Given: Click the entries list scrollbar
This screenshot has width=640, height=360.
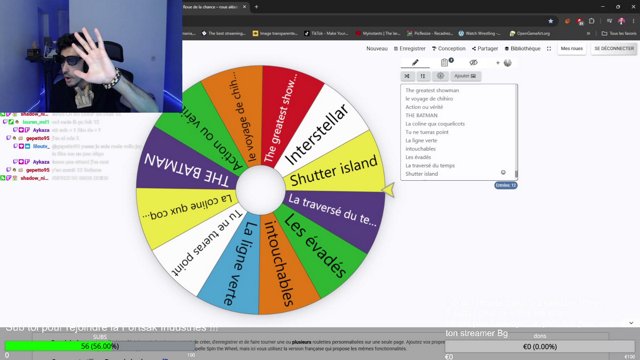Looking at the screenshot, I should click(x=516, y=132).
